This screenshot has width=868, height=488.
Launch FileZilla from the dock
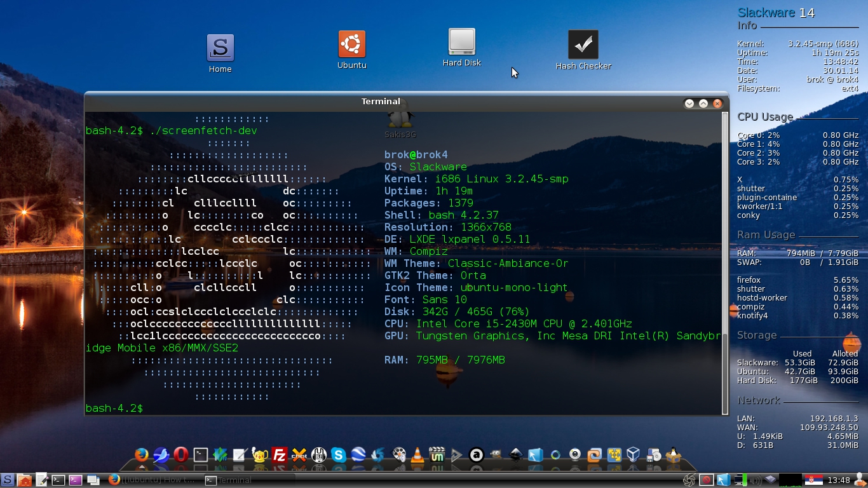(279, 454)
